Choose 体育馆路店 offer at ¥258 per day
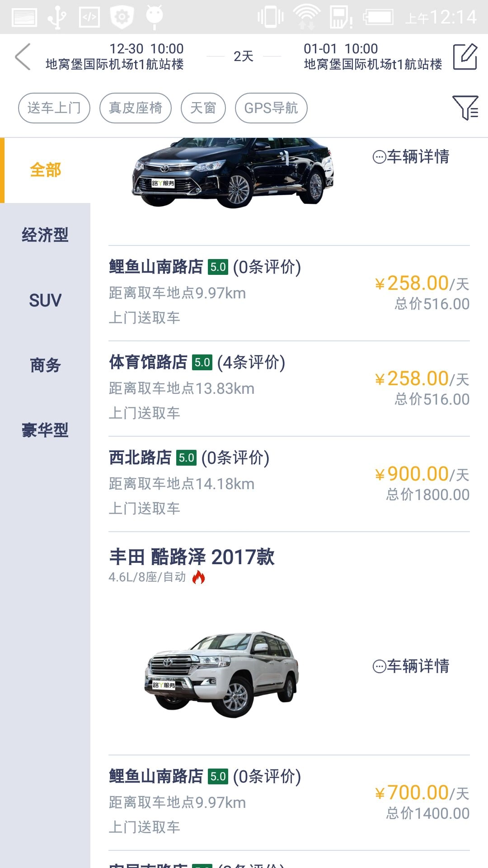488x868 pixels. 289,388
